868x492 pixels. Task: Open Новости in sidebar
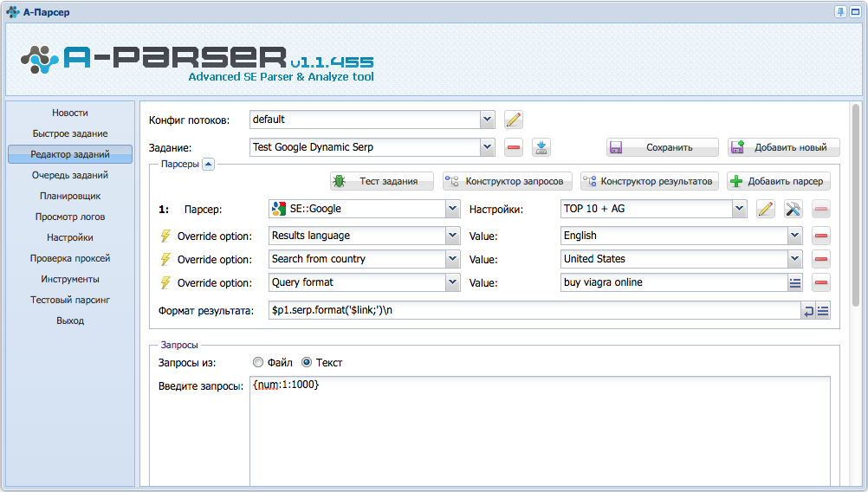tap(70, 113)
